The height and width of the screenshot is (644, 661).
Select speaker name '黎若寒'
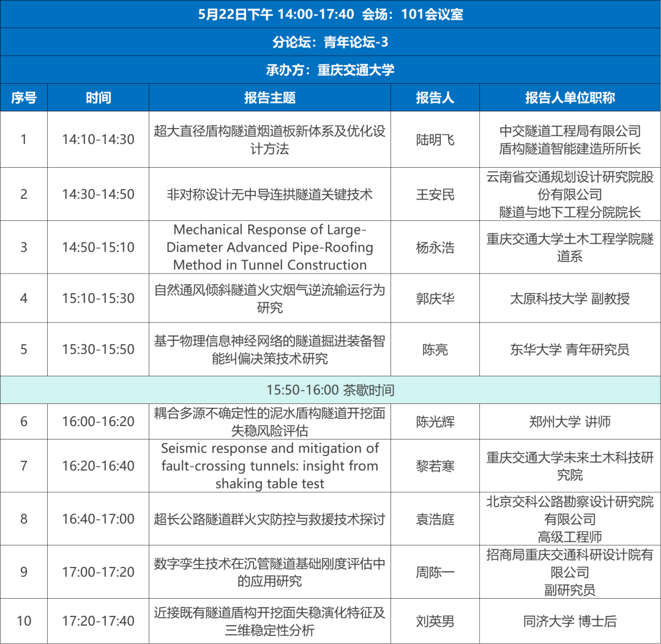click(x=435, y=466)
